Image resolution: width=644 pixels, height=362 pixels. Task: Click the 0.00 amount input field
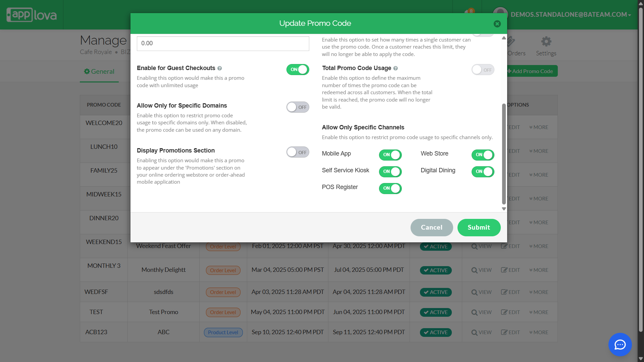pyautogui.click(x=223, y=44)
